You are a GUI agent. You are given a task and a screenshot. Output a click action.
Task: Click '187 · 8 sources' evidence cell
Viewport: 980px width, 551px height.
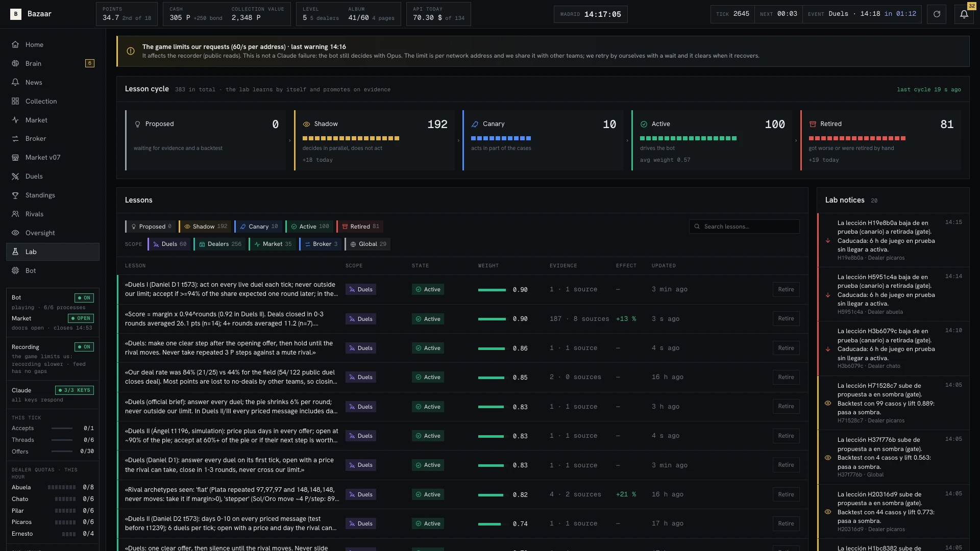(579, 319)
